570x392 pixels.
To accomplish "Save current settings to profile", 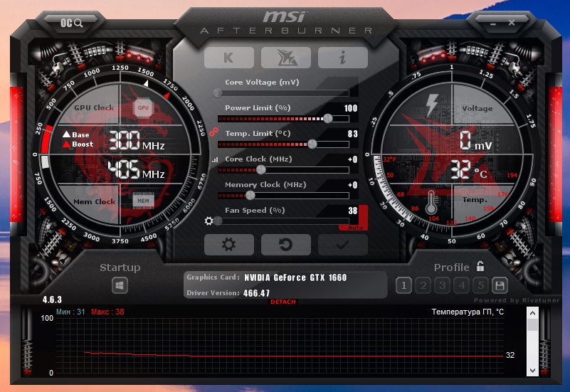I will pos(500,285).
